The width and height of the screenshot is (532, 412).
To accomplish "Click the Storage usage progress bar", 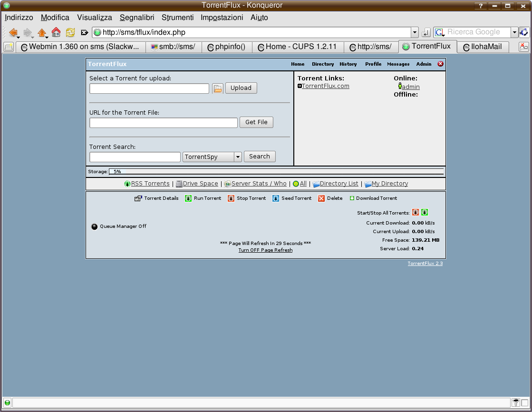I will coord(276,171).
